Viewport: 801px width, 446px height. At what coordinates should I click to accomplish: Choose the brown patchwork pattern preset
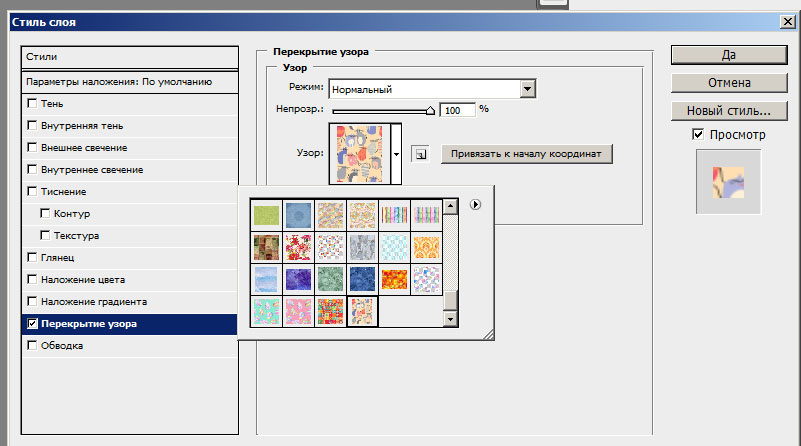[x=267, y=247]
